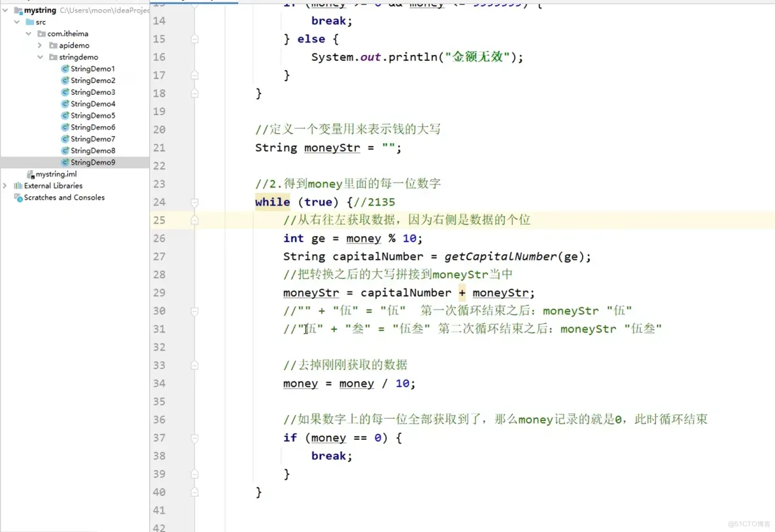
Task: Click the StringDemo8 class icon
Action: click(x=65, y=151)
